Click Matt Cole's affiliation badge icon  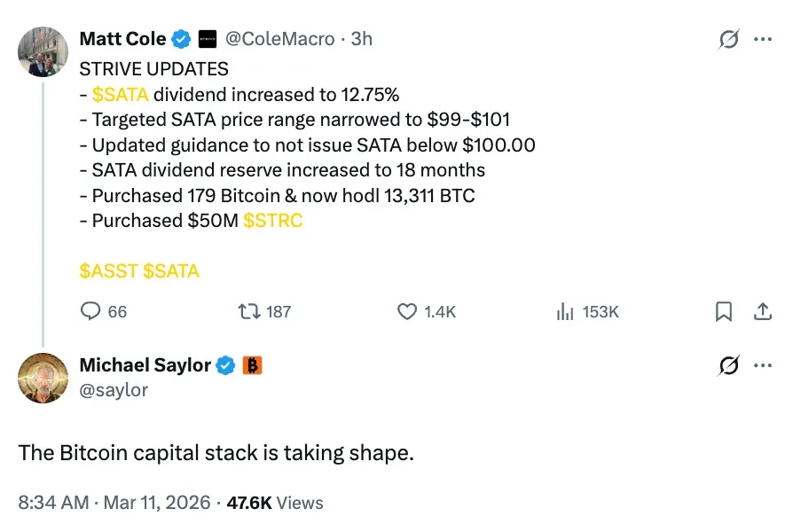207,39
